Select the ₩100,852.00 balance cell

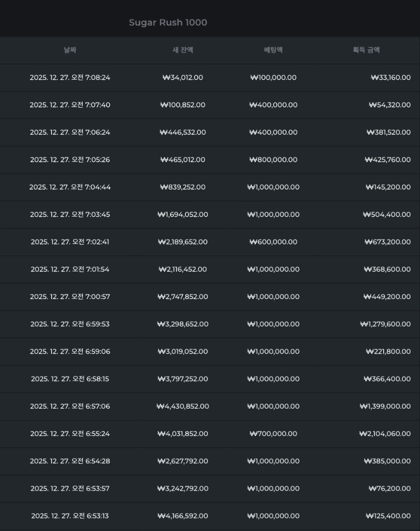click(x=183, y=105)
